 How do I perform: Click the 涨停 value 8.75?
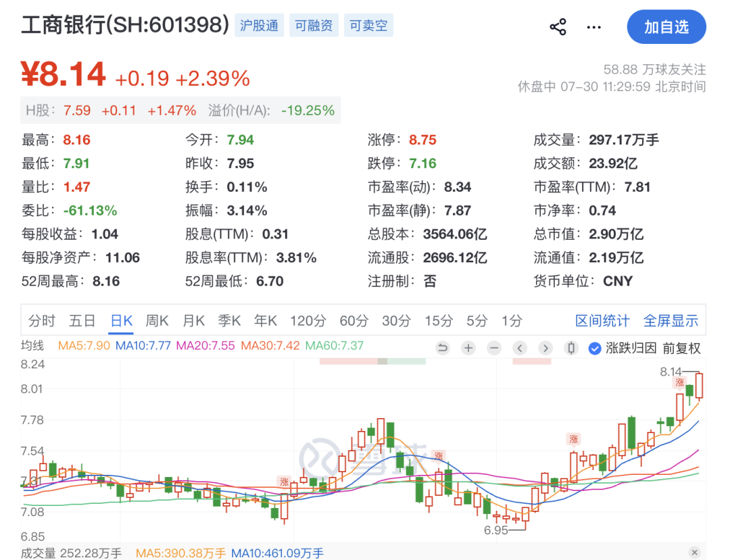[422, 140]
